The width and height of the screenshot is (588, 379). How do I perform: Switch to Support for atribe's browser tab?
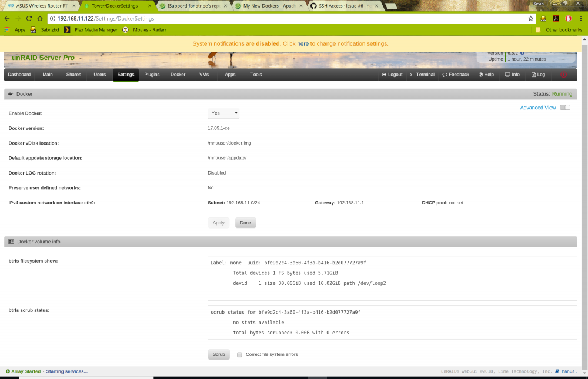(193, 6)
